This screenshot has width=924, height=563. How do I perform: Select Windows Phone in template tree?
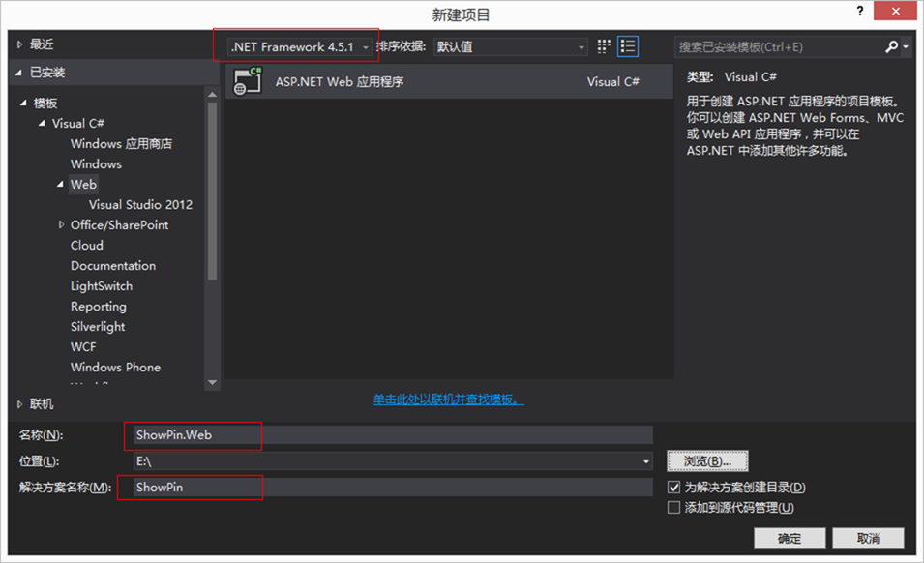coord(115,368)
